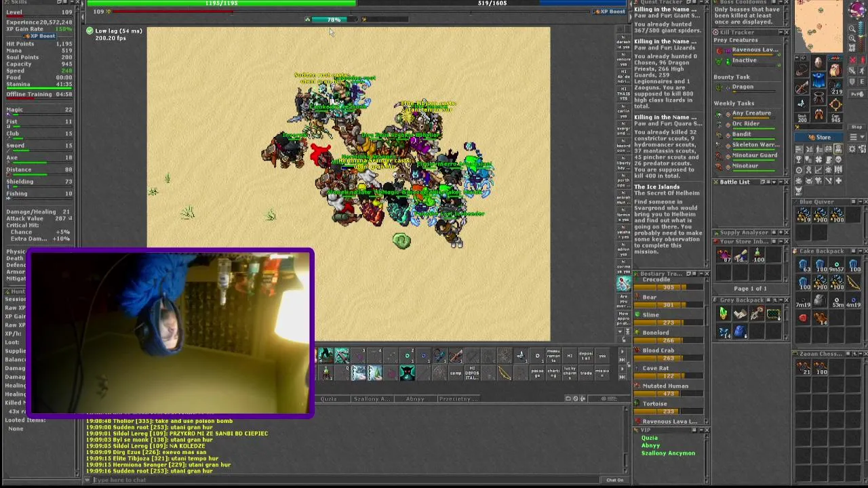Toggle the Expert mode E button
The width and height of the screenshot is (868, 488).
862,82
